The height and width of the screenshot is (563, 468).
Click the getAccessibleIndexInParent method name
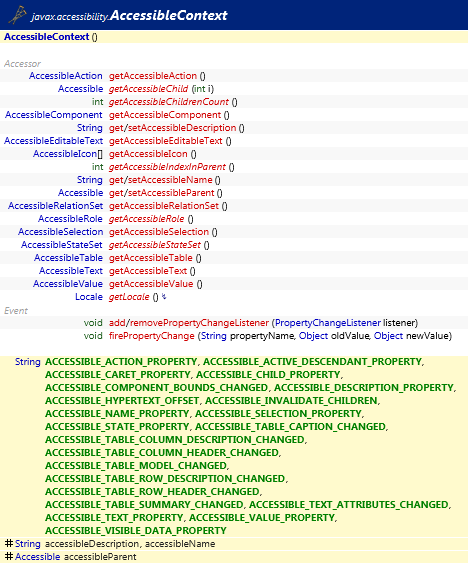[167, 167]
